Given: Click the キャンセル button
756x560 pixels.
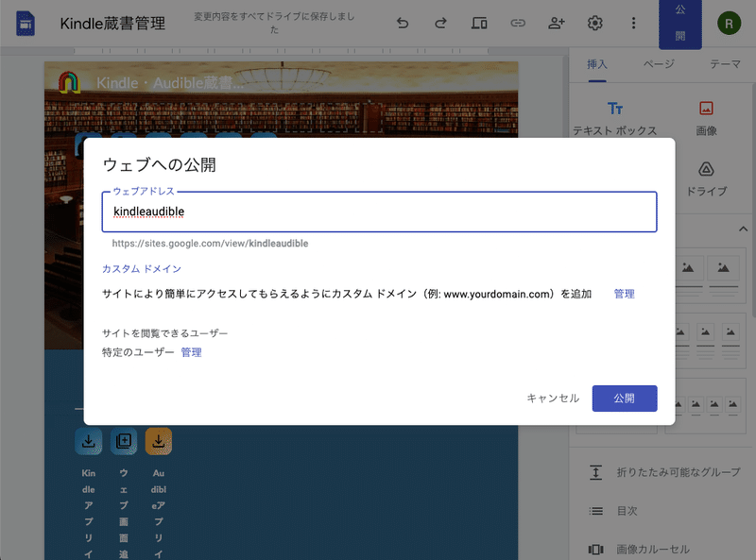Looking at the screenshot, I should tap(553, 399).
